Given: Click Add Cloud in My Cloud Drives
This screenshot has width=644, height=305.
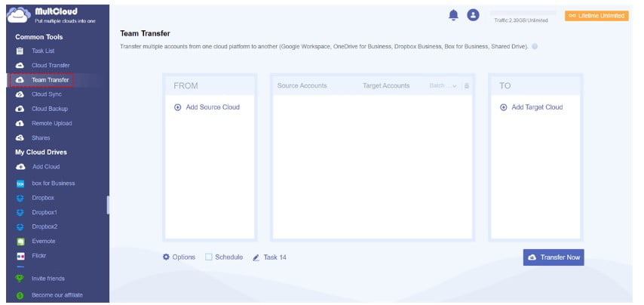Looking at the screenshot, I should (45, 167).
